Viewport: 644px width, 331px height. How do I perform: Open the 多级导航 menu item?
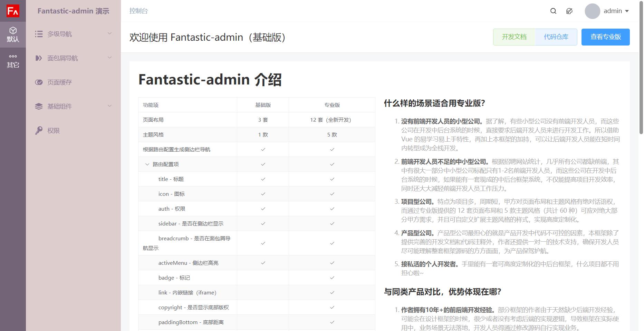pyautogui.click(x=73, y=34)
